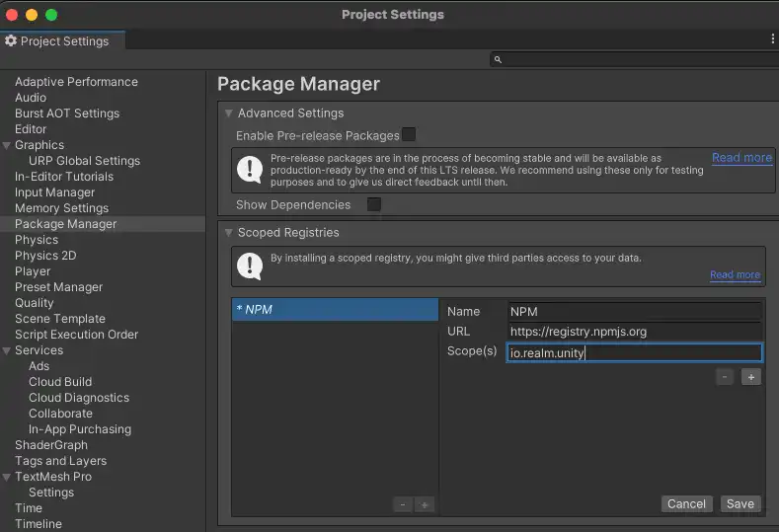Screen dimensions: 779x532
Task: Click the registry URL input field
Action: coord(634,332)
